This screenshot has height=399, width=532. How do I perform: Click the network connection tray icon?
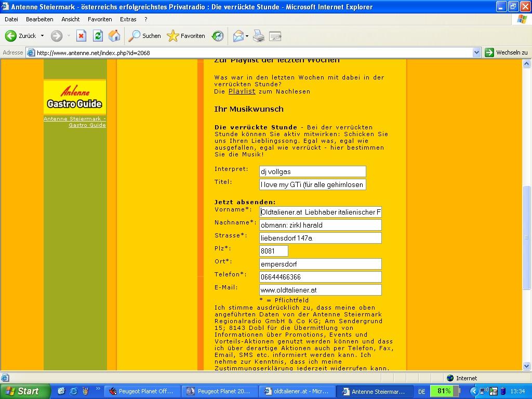[x=484, y=391]
